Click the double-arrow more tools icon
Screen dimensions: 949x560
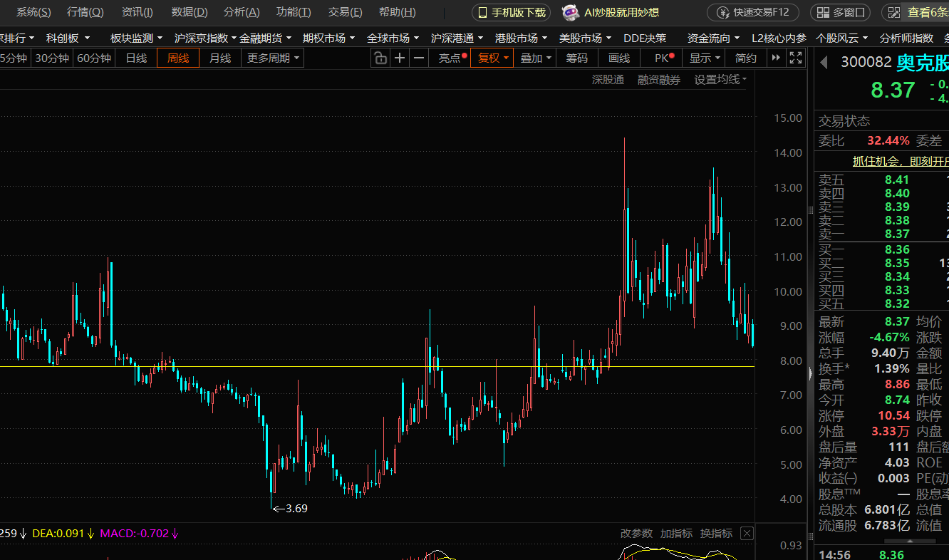tap(777, 58)
